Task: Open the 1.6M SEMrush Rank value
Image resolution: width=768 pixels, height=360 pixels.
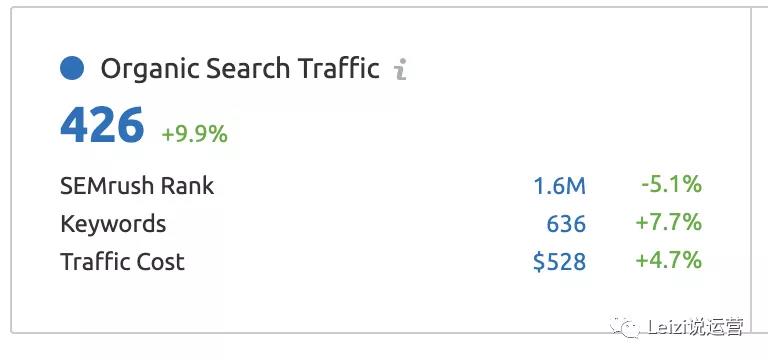Action: pos(559,186)
